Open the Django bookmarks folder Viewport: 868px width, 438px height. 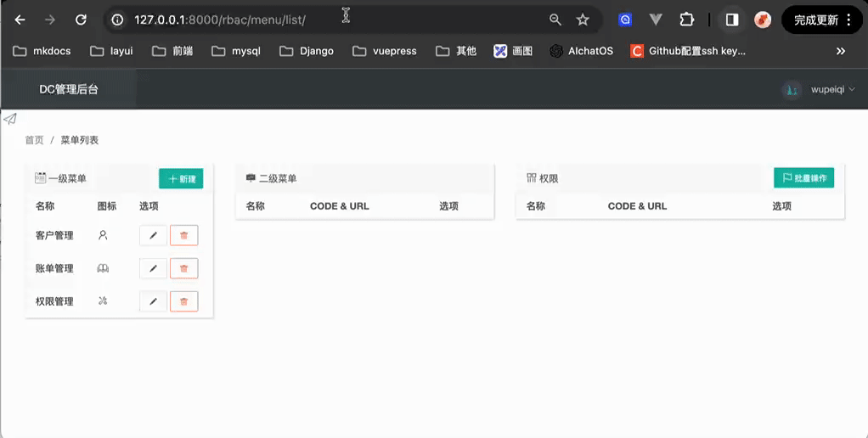pyautogui.click(x=307, y=51)
